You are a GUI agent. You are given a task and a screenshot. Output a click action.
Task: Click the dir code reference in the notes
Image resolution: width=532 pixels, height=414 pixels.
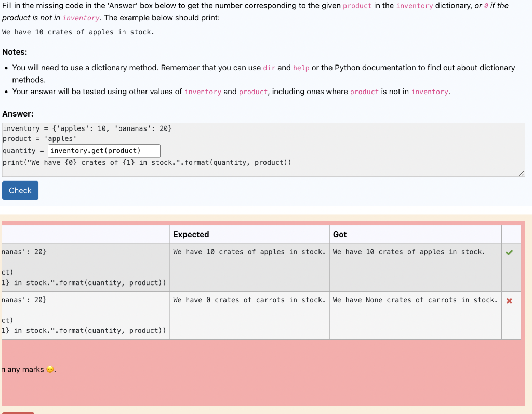point(269,68)
